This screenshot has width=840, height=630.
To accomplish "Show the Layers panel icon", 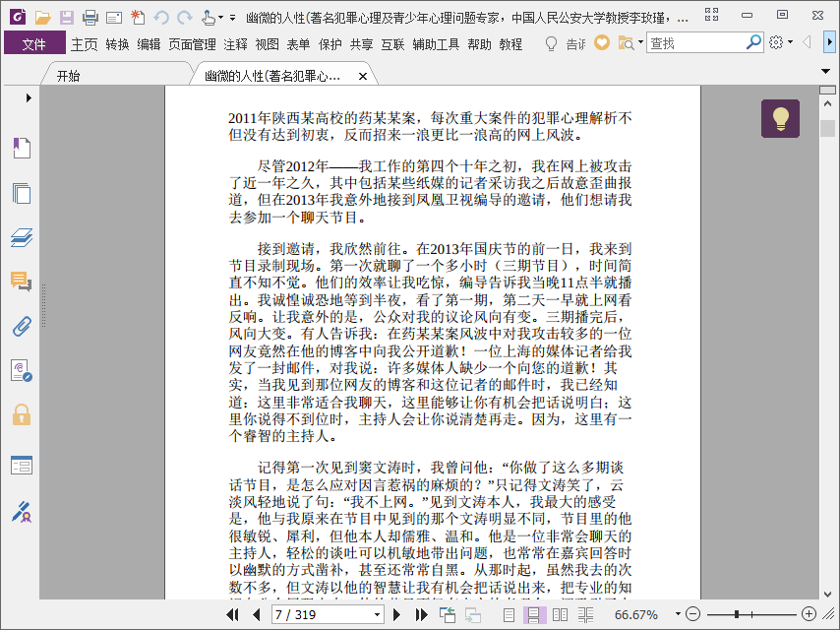I will [x=22, y=237].
